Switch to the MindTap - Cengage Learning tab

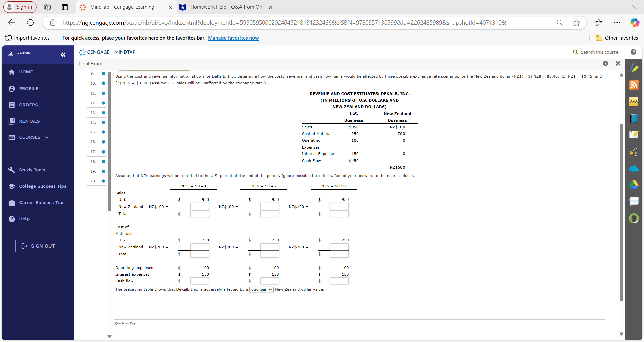point(122,7)
